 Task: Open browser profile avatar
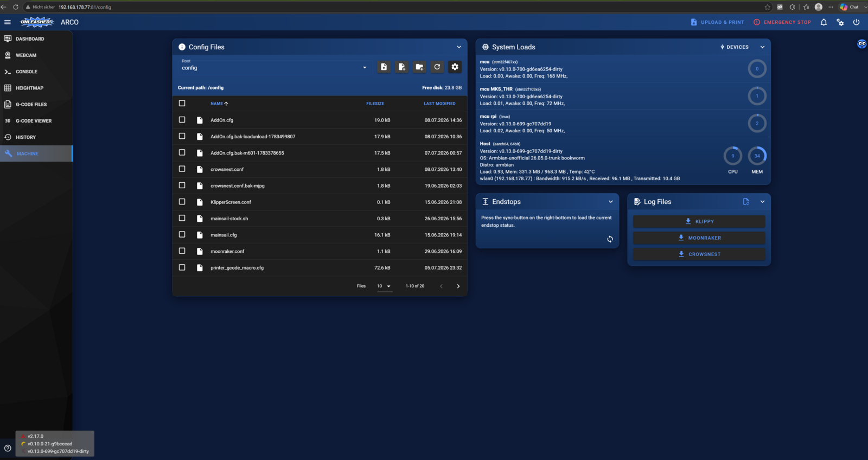819,7
